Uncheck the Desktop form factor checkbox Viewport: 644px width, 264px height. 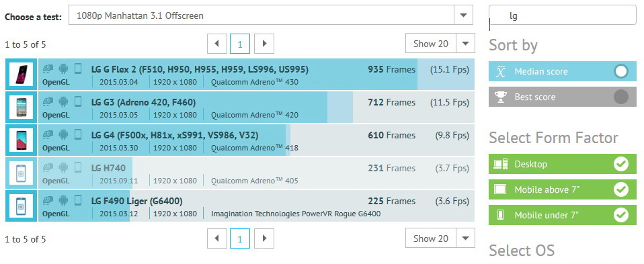point(621,164)
